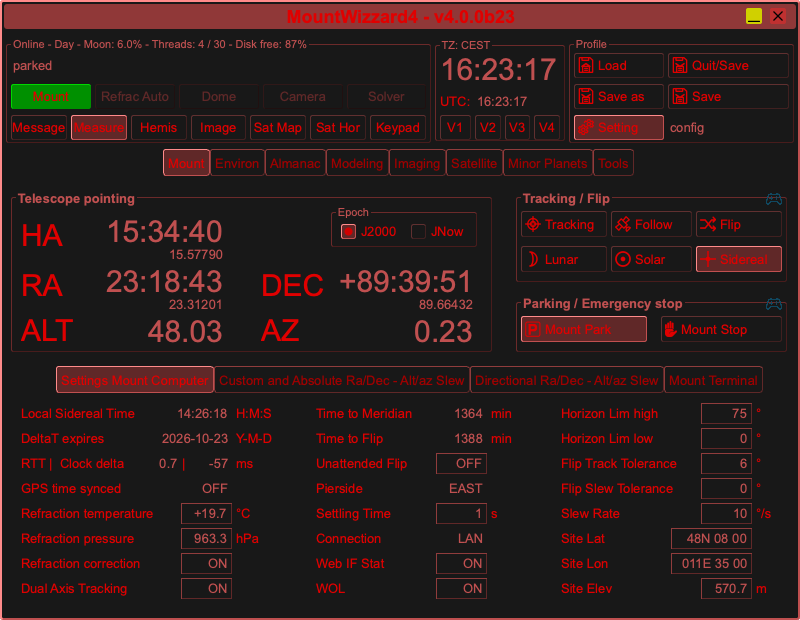Switch to the Almanac tab
This screenshot has width=800, height=620.
pos(295,163)
